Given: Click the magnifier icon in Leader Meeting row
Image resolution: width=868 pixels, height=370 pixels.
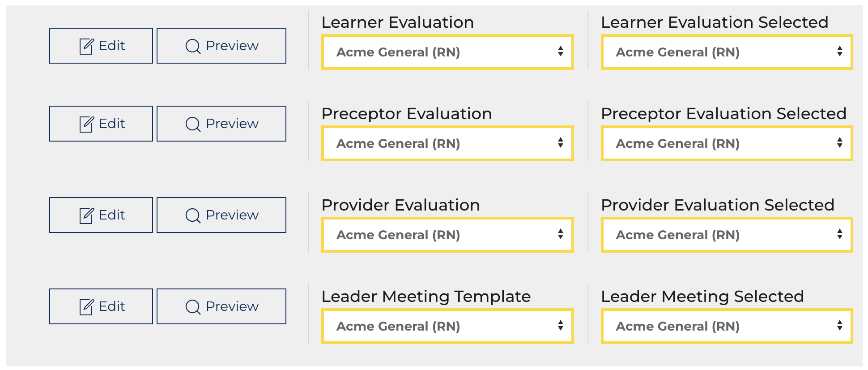Looking at the screenshot, I should (193, 307).
